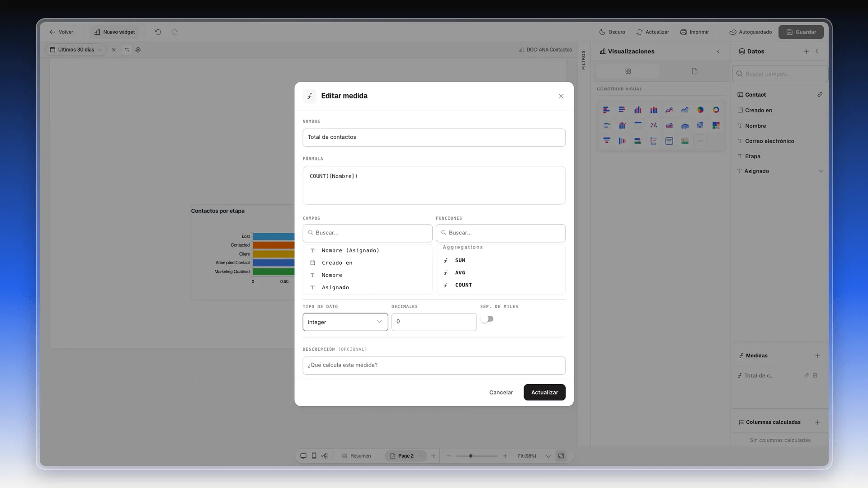
Task: Select the funnel chart visualization icon
Action: pos(607,141)
